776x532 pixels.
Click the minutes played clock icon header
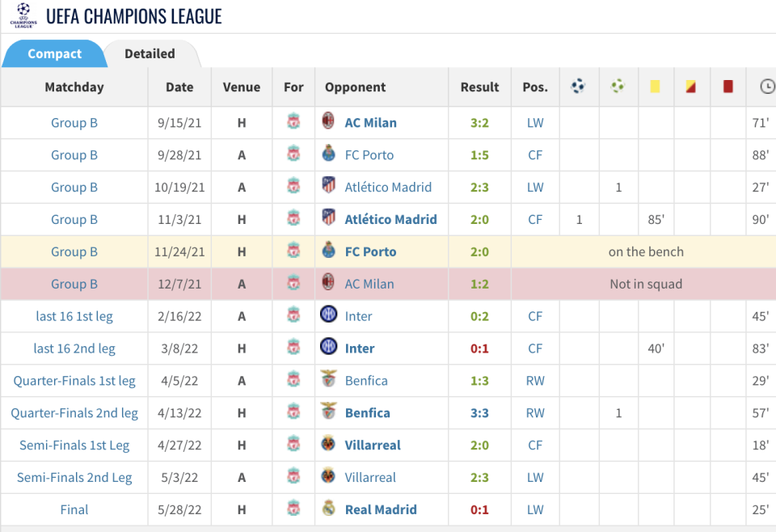767,87
